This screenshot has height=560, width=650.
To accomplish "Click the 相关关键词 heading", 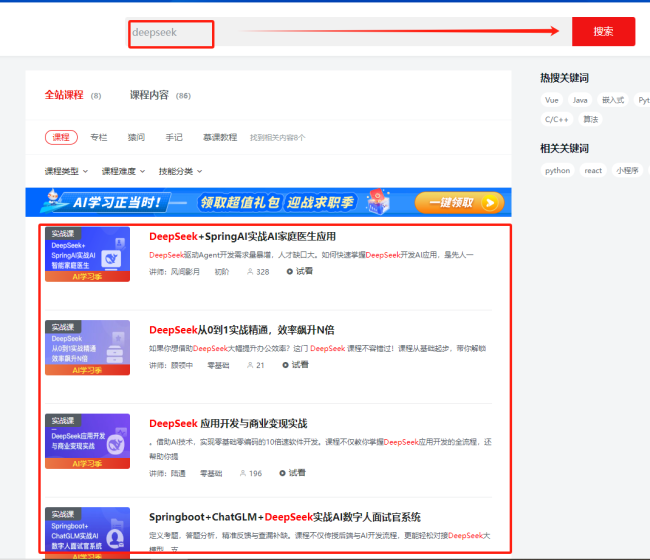I will click(564, 148).
